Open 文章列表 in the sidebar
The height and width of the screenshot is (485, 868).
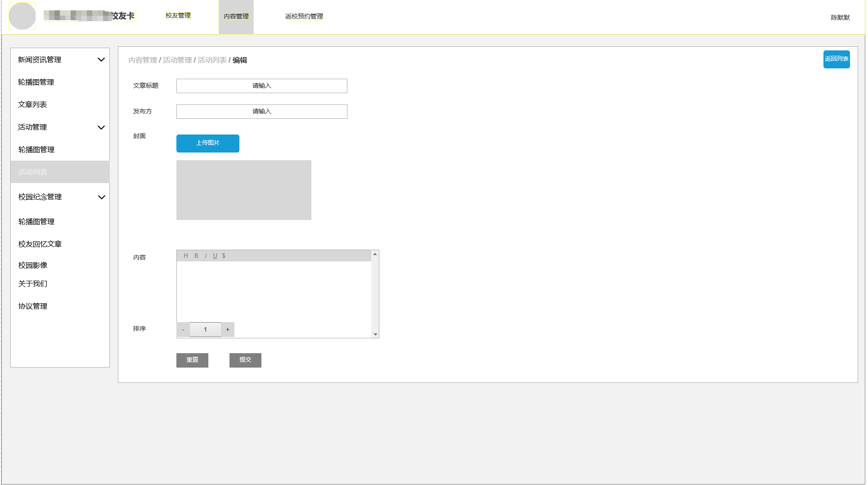[x=32, y=104]
